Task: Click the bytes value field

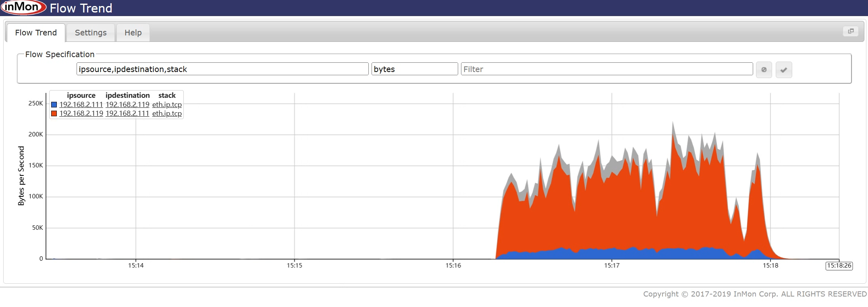Action: click(414, 69)
